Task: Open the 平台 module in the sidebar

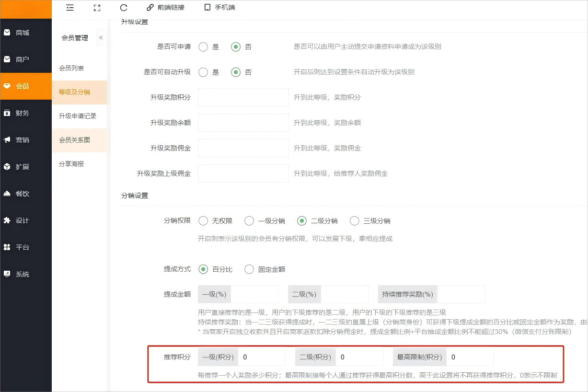Action: [26, 247]
